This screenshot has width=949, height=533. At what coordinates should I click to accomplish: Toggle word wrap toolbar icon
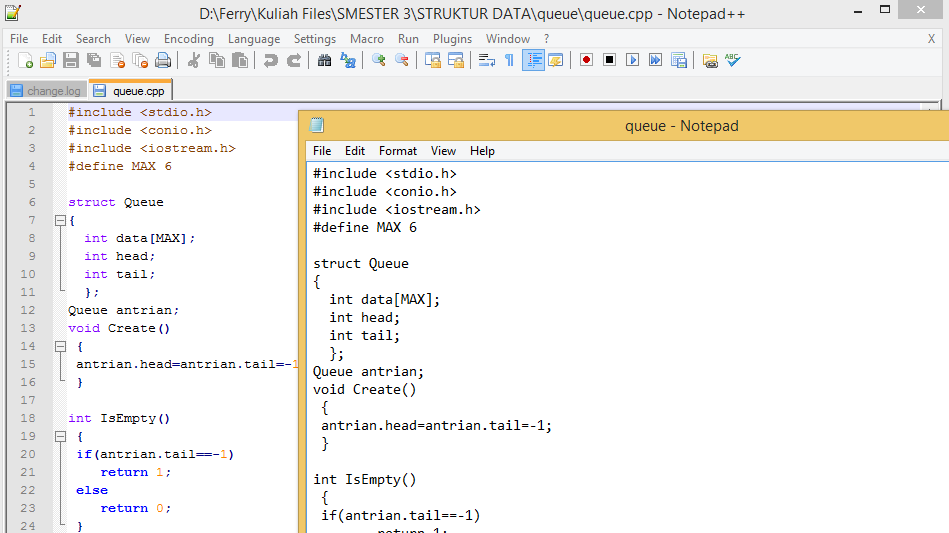coord(487,60)
